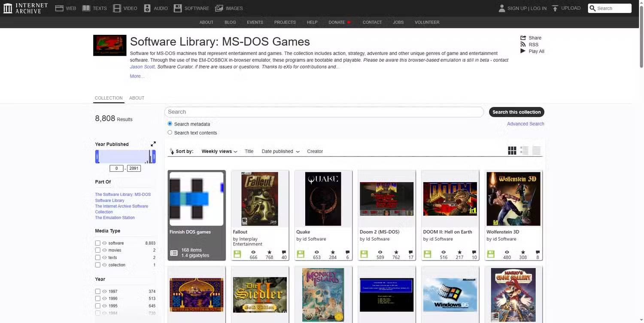Open the Projects menu item

point(285,22)
